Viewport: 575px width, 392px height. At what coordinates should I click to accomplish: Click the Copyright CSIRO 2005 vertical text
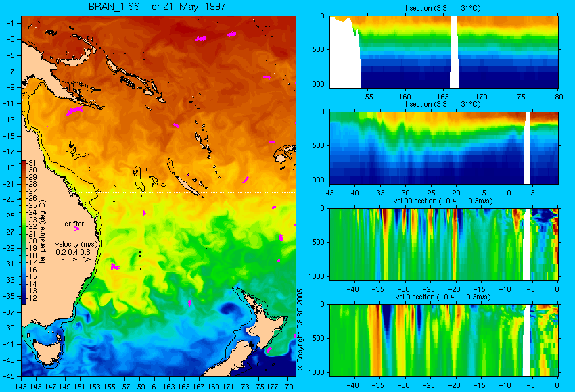(x=300, y=330)
